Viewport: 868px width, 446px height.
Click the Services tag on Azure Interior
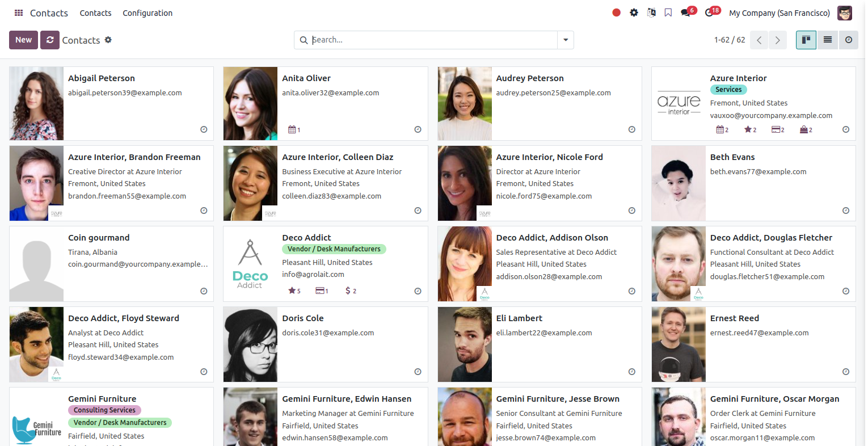coord(728,90)
